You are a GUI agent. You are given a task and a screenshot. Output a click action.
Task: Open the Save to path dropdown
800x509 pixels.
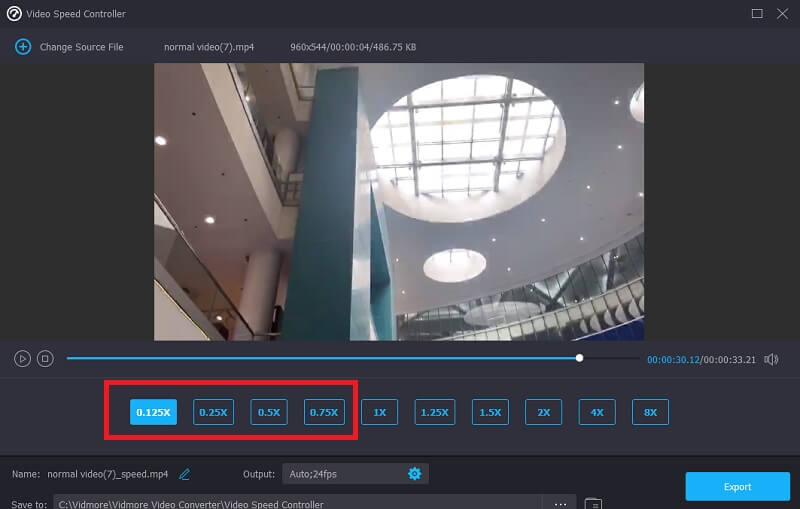click(x=298, y=503)
